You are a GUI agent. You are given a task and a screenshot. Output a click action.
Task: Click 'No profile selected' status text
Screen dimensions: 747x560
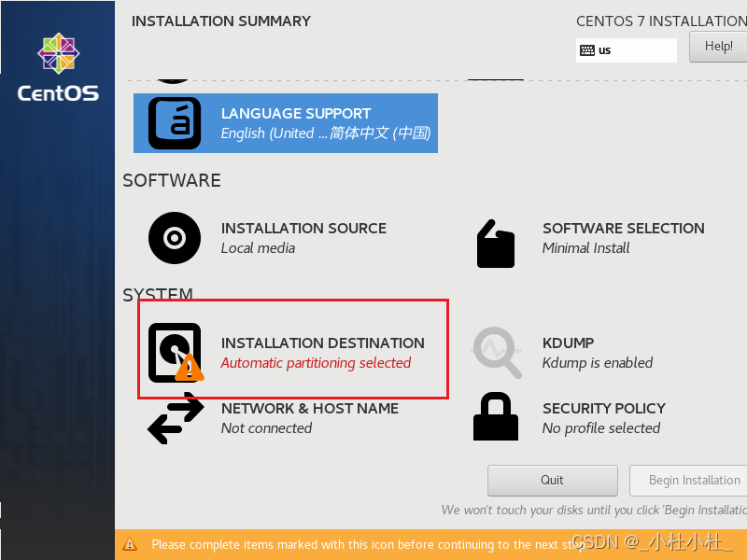pos(601,428)
